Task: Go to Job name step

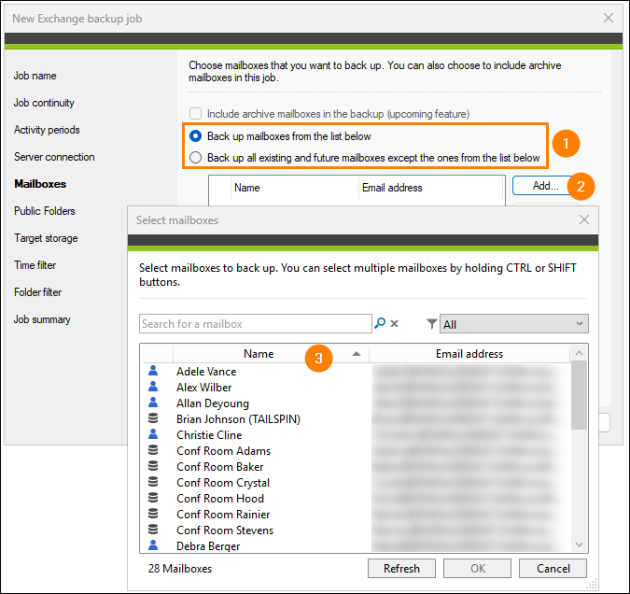Action: pyautogui.click(x=35, y=76)
